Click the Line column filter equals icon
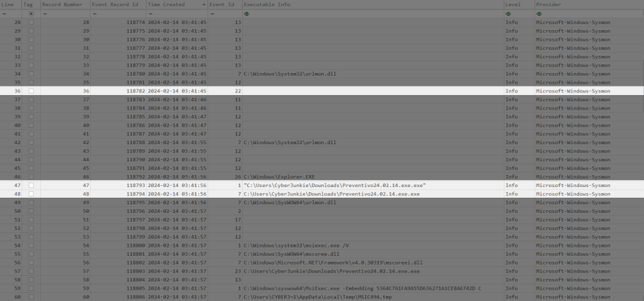 (4, 13)
